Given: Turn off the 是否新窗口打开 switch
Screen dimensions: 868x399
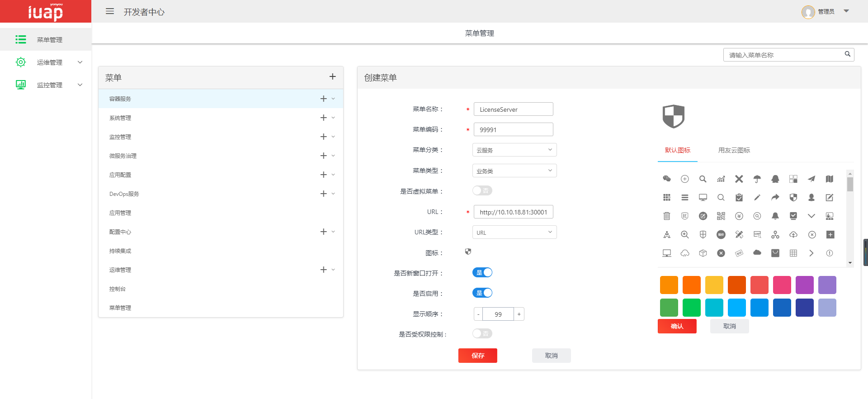Looking at the screenshot, I should [x=482, y=272].
